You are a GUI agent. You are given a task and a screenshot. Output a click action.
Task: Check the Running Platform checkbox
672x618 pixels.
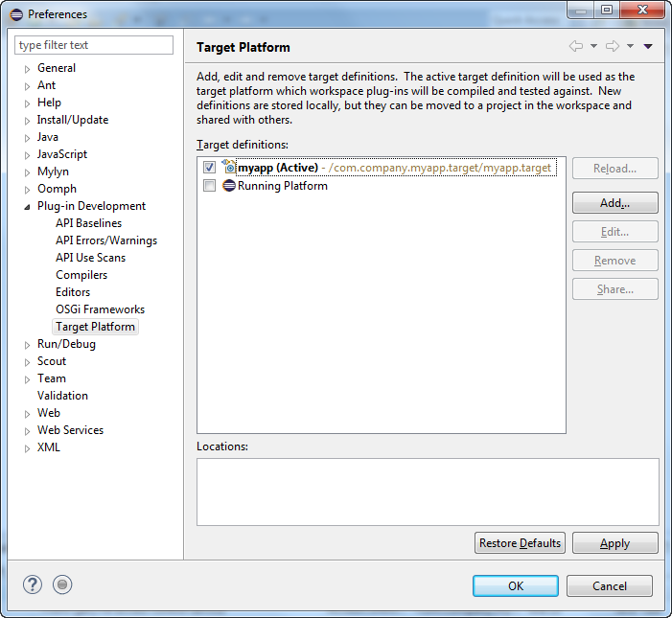pos(209,186)
